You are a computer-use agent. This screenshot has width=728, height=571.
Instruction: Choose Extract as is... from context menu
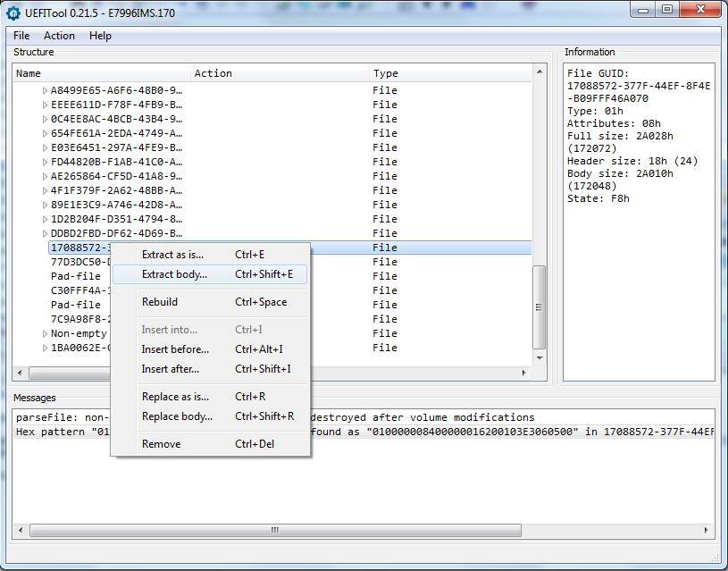click(x=210, y=255)
